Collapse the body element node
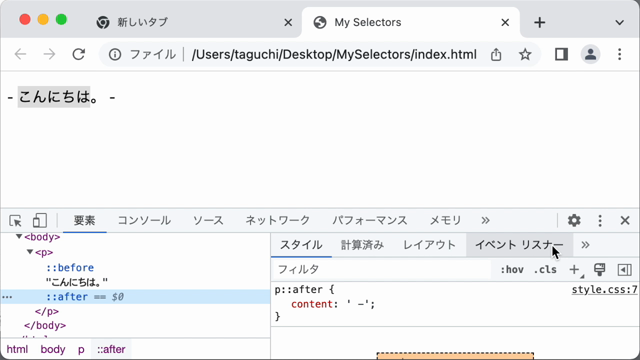The width and height of the screenshot is (640, 360). pyautogui.click(x=19, y=237)
